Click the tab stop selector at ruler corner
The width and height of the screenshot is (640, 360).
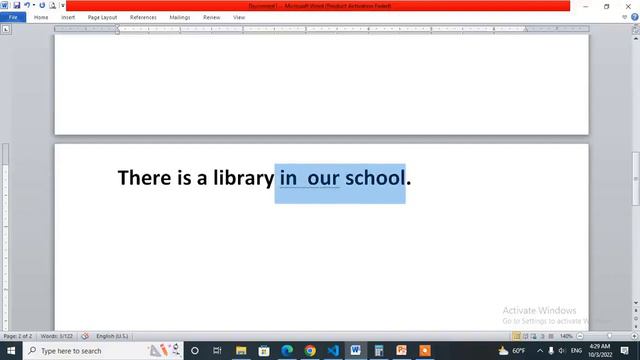6,29
